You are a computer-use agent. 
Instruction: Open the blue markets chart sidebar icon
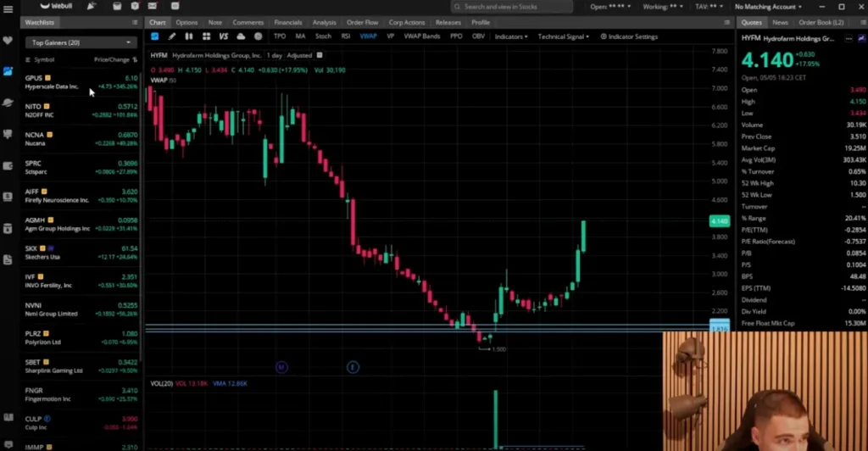[x=8, y=71]
